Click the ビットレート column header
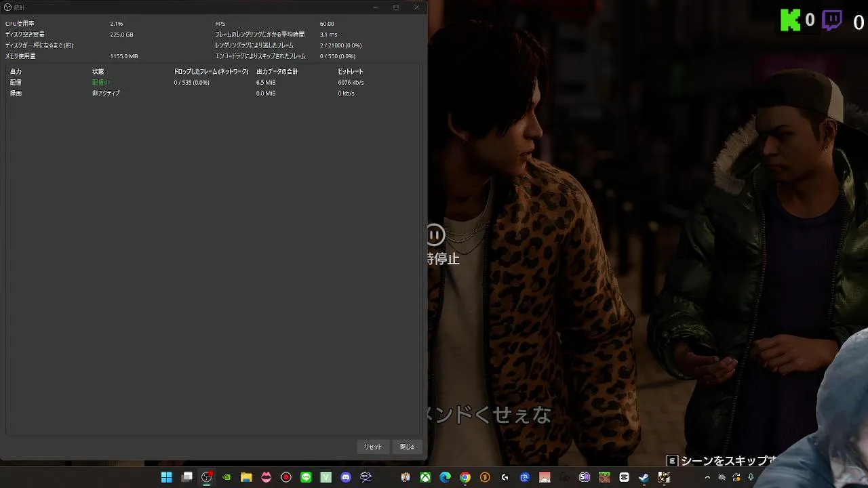This screenshot has height=488, width=868. point(351,71)
